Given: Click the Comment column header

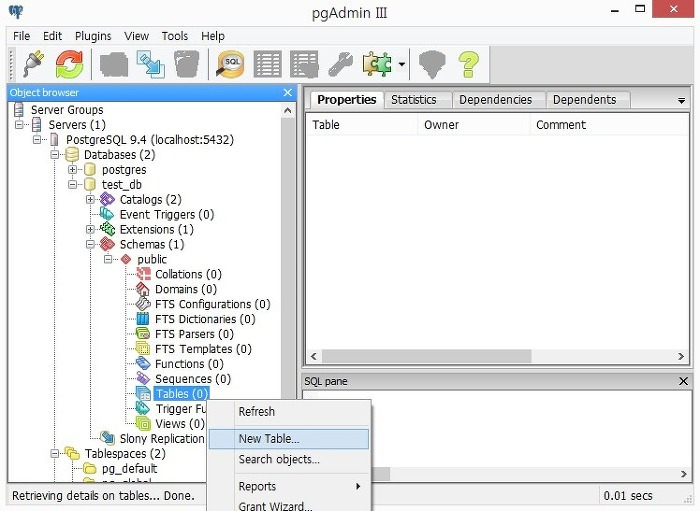Looking at the screenshot, I should (609, 125).
